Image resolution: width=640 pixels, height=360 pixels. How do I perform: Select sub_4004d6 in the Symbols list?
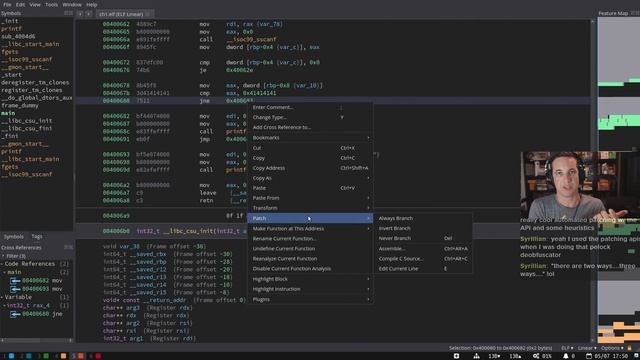click(x=18, y=36)
